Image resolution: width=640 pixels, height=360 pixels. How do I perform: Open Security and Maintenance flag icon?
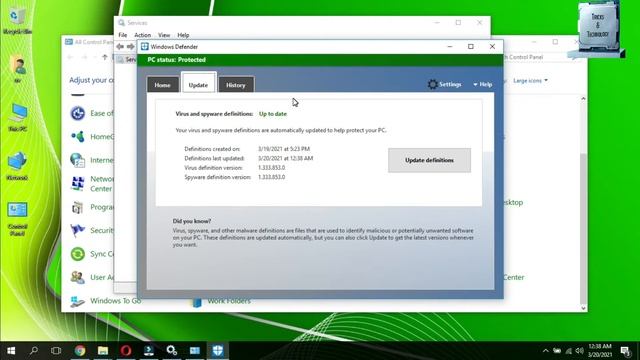(78, 230)
